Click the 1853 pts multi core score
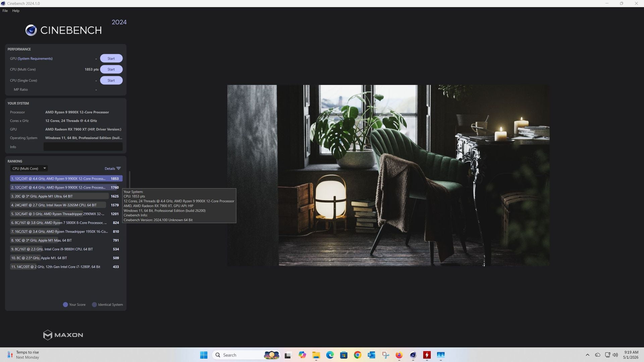Viewport: 644px width, 362px height. (x=92, y=69)
